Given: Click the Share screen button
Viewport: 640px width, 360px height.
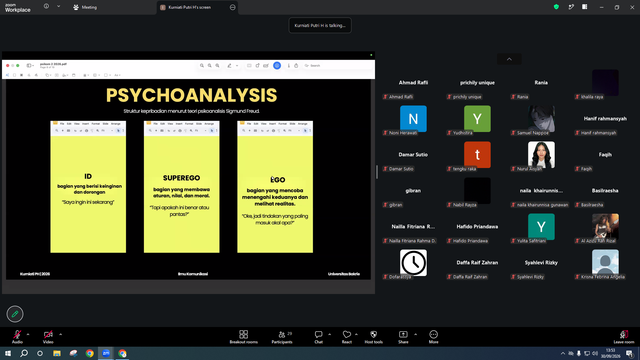Looking at the screenshot, I should coord(403,337).
